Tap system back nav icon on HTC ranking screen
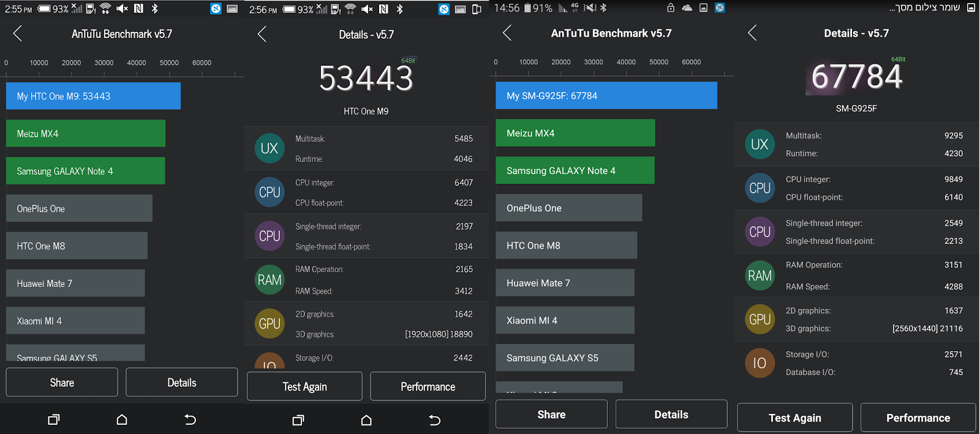 point(190,420)
